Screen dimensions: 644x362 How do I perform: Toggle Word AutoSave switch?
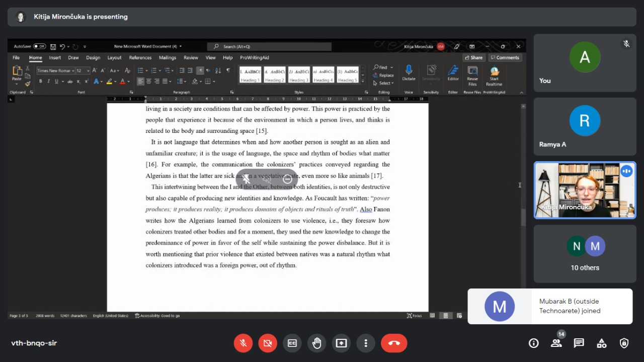coord(40,46)
